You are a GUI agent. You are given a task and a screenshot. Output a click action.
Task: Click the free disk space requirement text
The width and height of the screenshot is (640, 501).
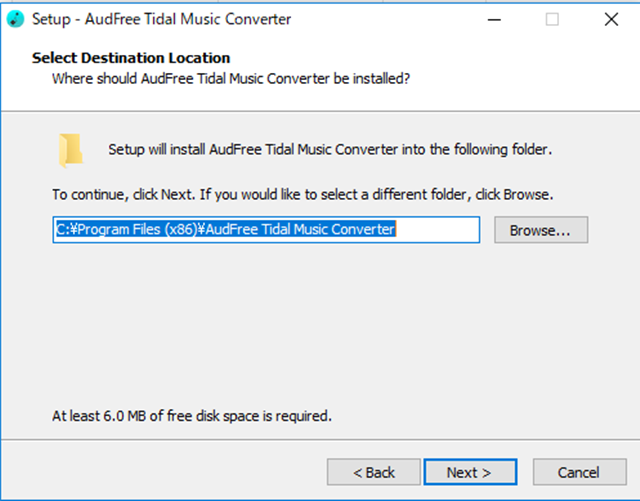pyautogui.click(x=191, y=415)
